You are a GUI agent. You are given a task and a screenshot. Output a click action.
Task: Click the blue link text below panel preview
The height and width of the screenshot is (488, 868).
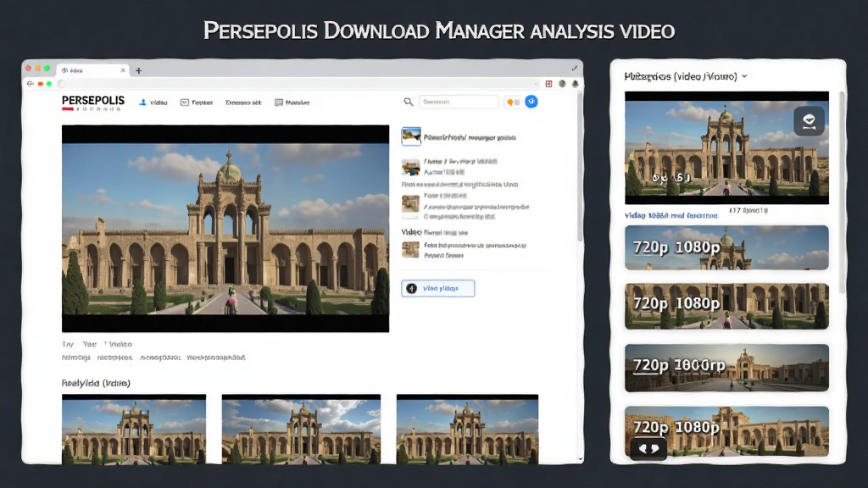(x=671, y=215)
